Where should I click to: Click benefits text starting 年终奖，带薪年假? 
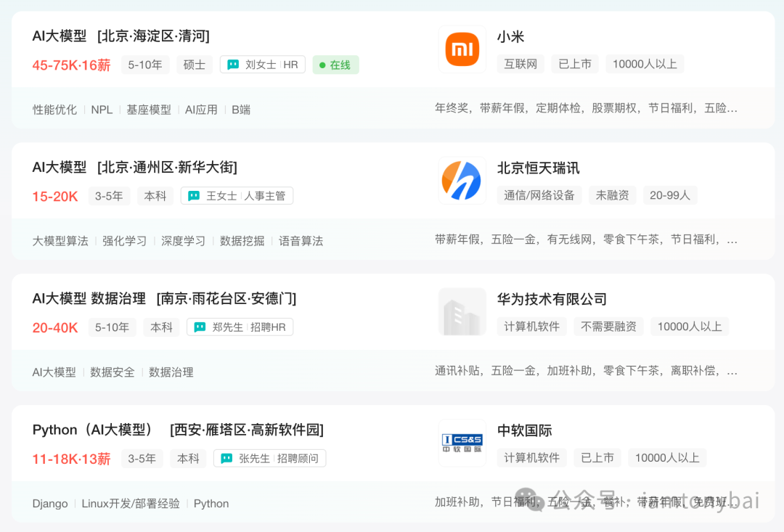click(x=586, y=108)
